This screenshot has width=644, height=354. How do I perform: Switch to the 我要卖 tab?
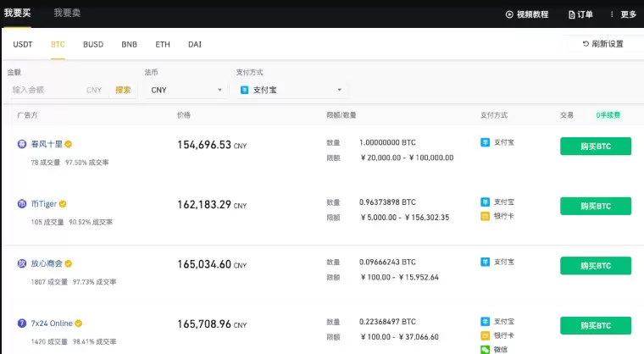point(67,14)
